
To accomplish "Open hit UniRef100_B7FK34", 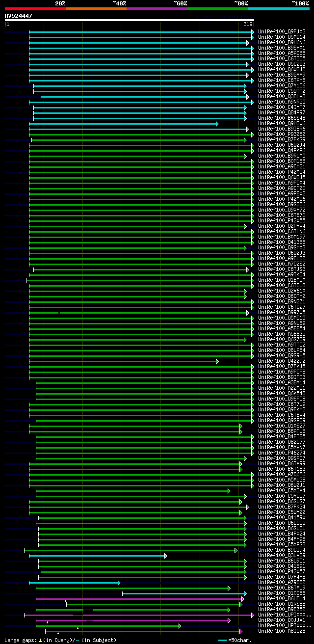I will [282, 507].
